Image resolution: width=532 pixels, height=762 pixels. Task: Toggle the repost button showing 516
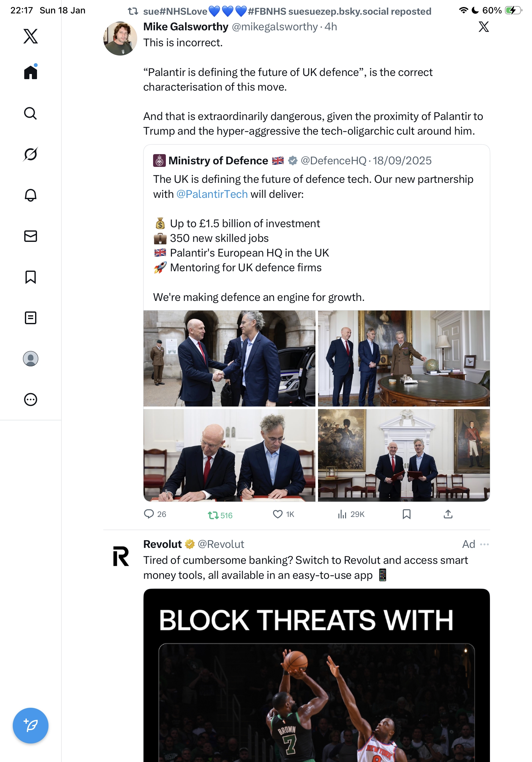(220, 515)
